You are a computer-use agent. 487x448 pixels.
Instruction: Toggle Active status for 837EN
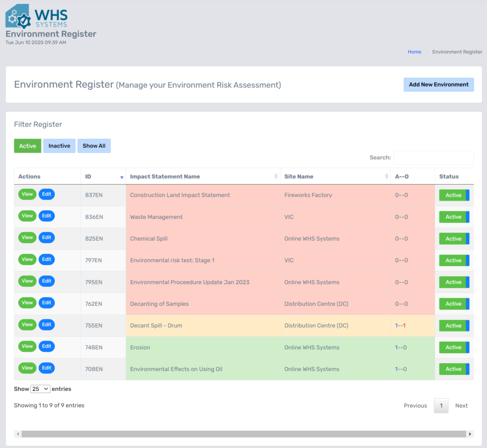(x=454, y=195)
